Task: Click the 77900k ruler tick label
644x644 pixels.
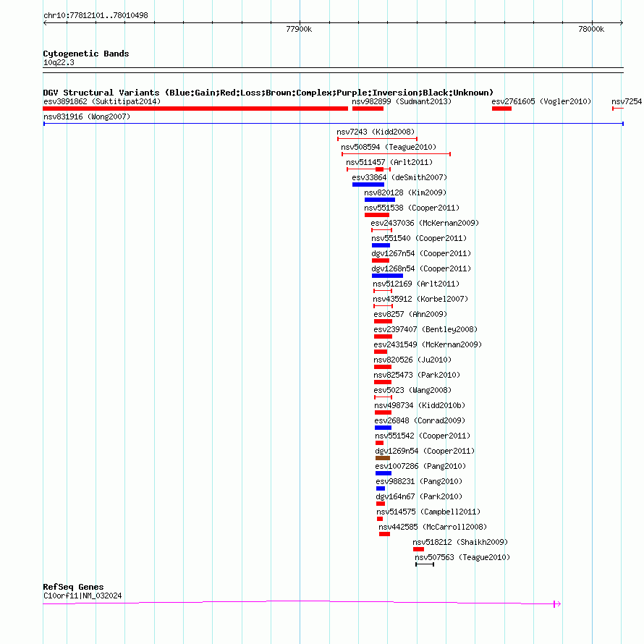Action: point(299,29)
